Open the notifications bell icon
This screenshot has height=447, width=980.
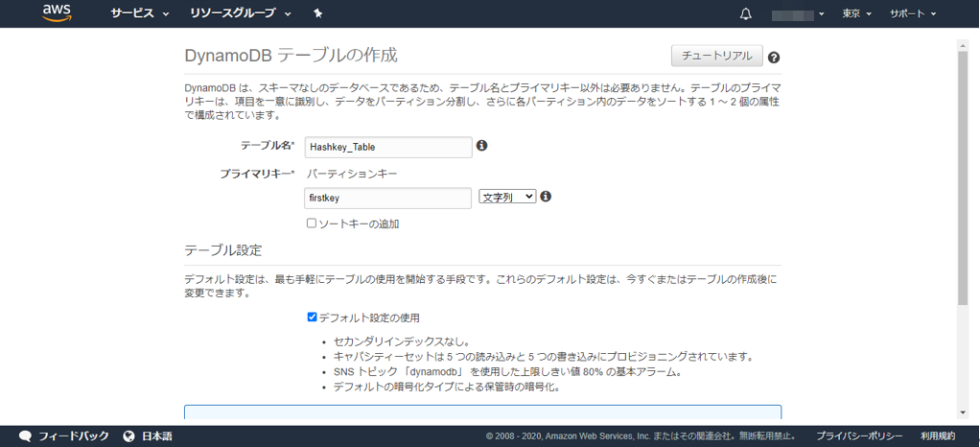pyautogui.click(x=745, y=14)
